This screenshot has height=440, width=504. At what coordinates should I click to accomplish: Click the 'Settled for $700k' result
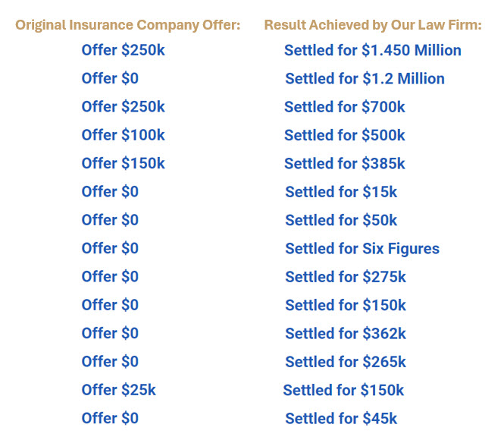pos(345,107)
